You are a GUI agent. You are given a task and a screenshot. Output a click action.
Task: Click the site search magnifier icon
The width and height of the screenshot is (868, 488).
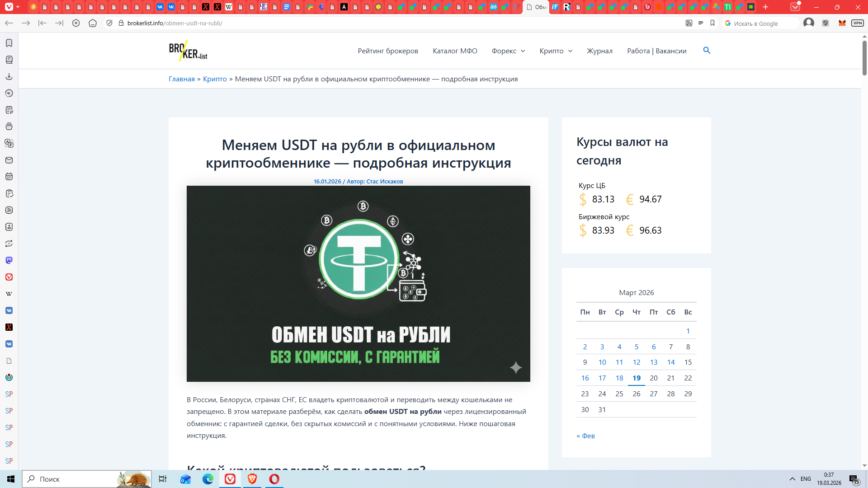point(707,51)
